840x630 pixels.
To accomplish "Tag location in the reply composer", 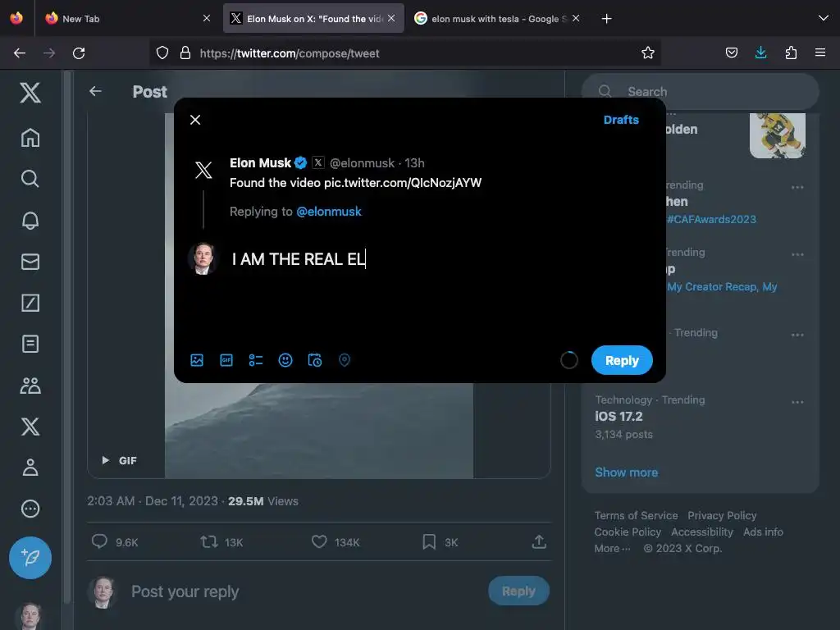I will click(x=345, y=360).
